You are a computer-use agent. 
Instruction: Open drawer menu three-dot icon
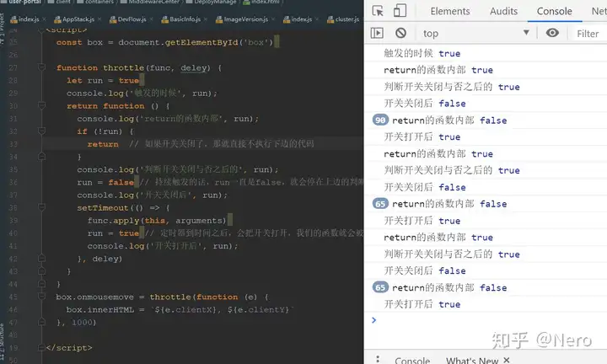(x=378, y=359)
